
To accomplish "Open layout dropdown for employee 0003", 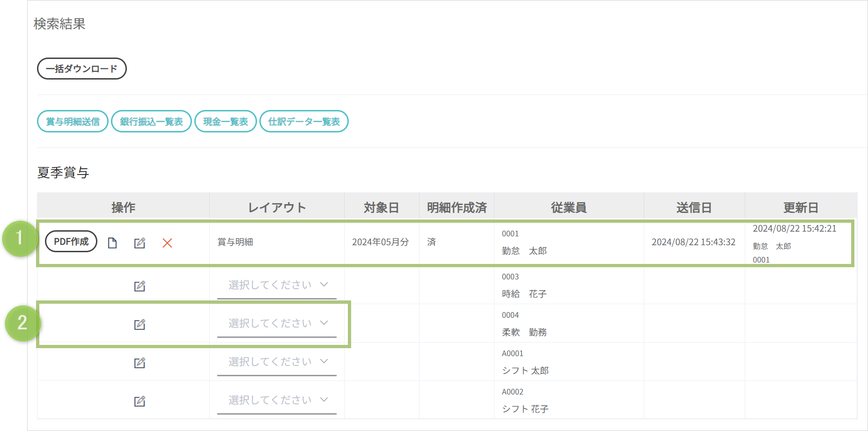I will click(277, 285).
